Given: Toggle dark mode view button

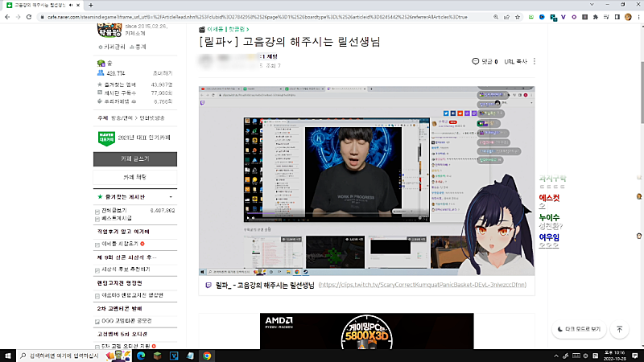Looking at the screenshot, I should click(x=579, y=329).
